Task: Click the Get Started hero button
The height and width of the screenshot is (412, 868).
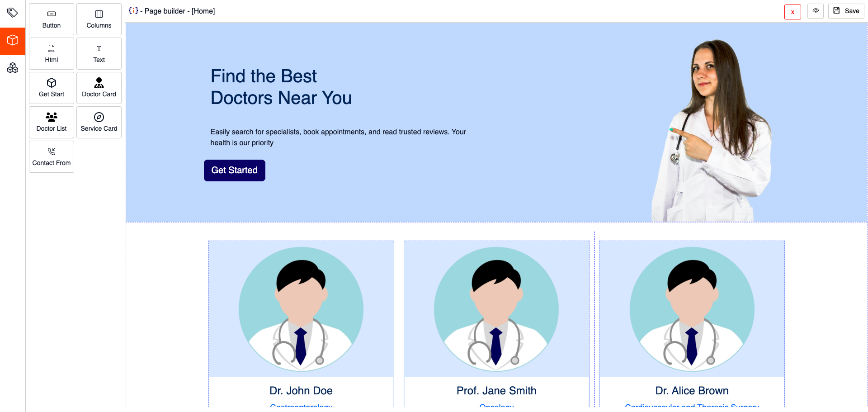Action: click(x=234, y=170)
